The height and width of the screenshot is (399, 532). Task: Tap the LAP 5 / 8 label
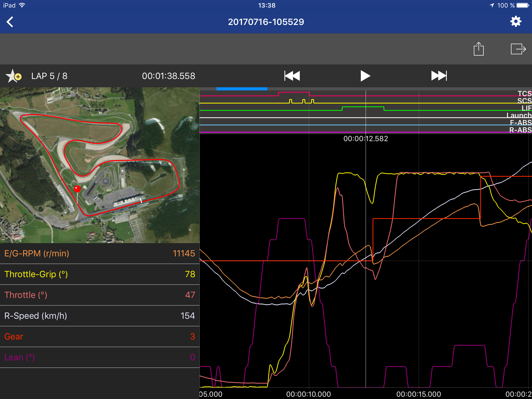pos(49,76)
